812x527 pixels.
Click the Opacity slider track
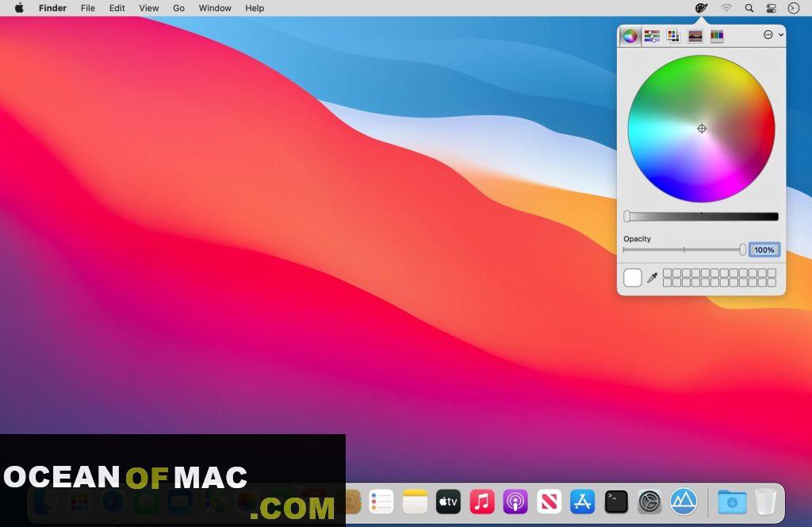click(x=684, y=250)
